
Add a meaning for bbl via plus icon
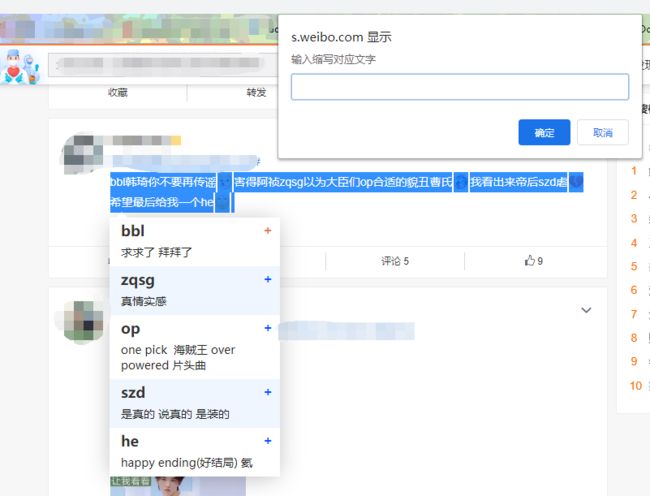click(268, 231)
